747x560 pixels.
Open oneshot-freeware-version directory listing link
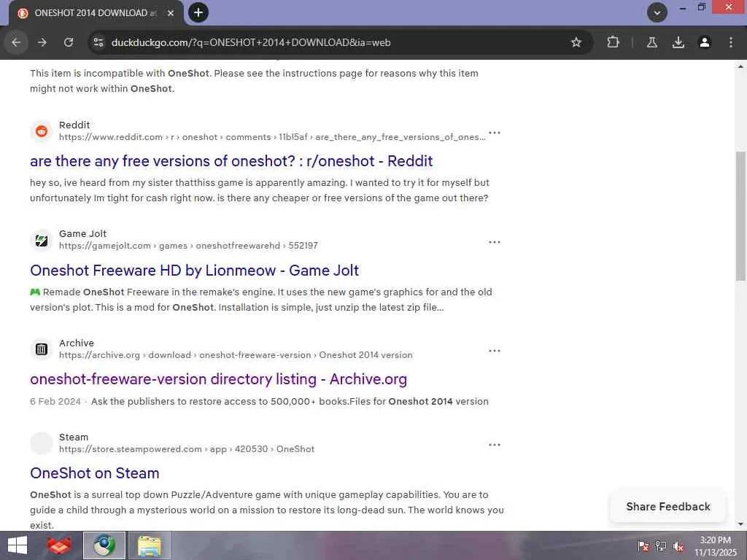[218, 379]
